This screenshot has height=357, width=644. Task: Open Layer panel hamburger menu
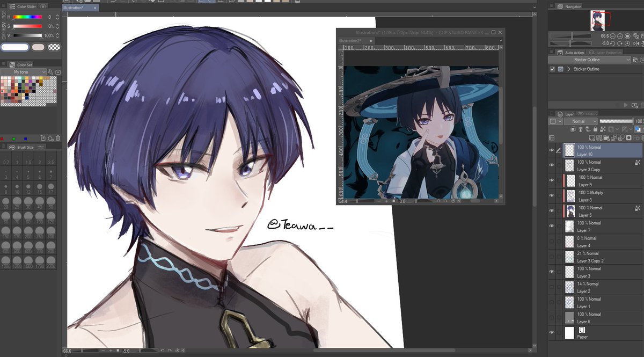click(552, 114)
